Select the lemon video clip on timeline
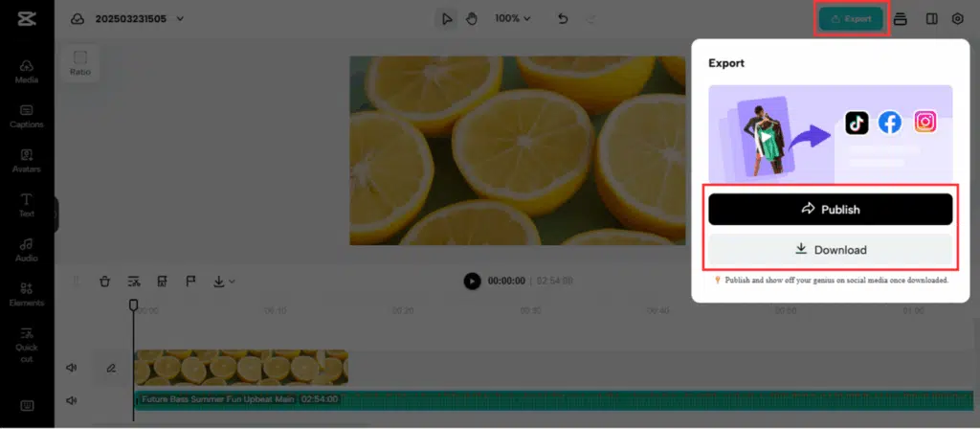 pyautogui.click(x=240, y=367)
